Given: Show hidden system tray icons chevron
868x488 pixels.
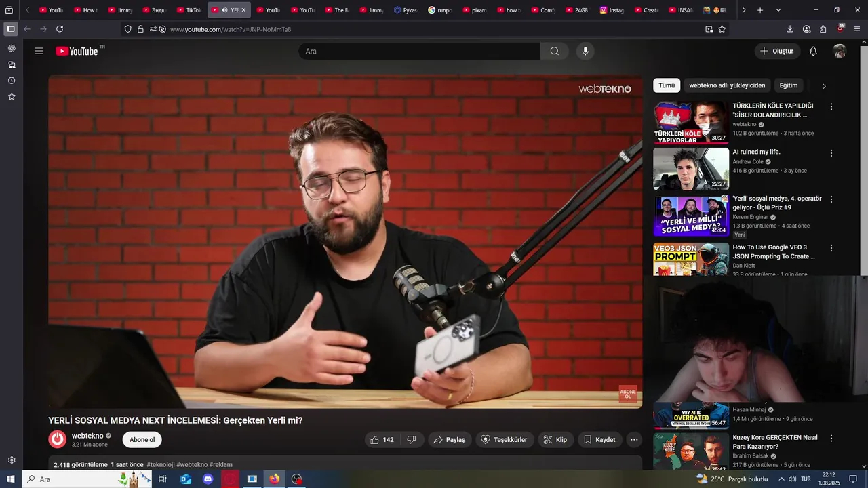Looking at the screenshot, I should [x=781, y=479].
